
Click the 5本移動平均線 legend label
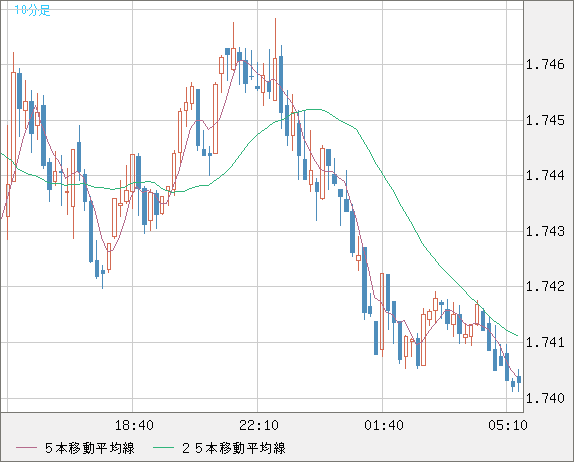coord(90,448)
